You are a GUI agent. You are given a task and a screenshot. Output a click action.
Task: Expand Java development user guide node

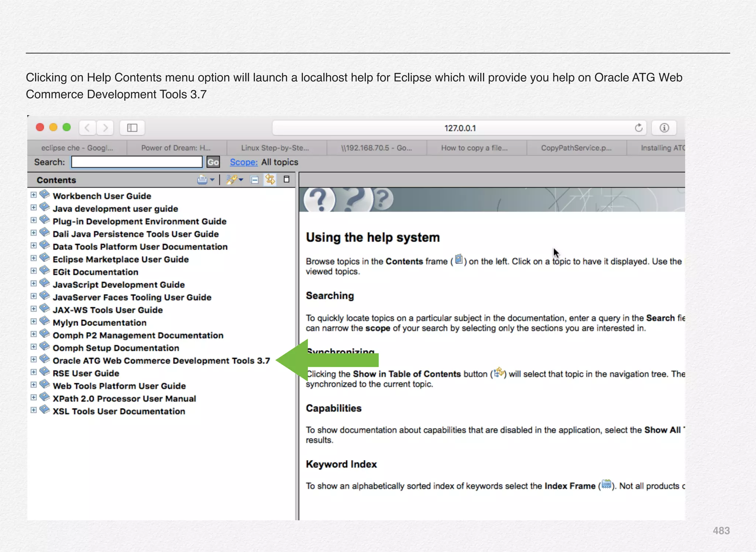pyautogui.click(x=34, y=207)
